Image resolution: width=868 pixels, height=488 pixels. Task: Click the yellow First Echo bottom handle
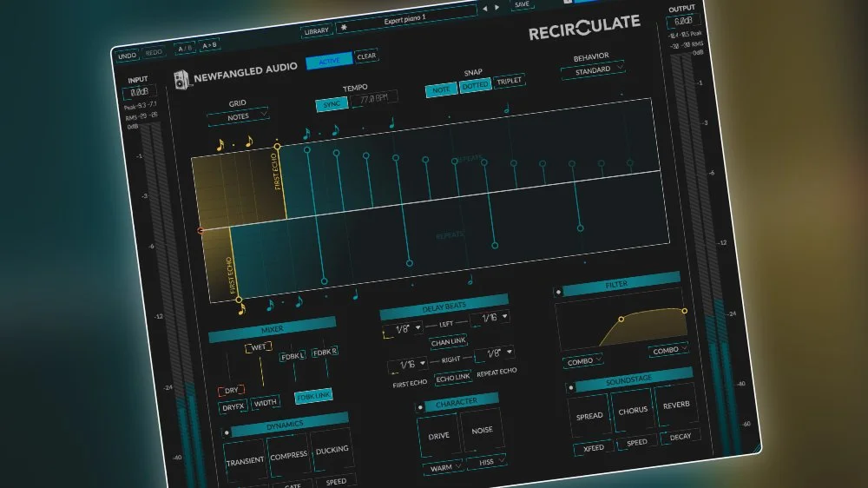coord(240,300)
